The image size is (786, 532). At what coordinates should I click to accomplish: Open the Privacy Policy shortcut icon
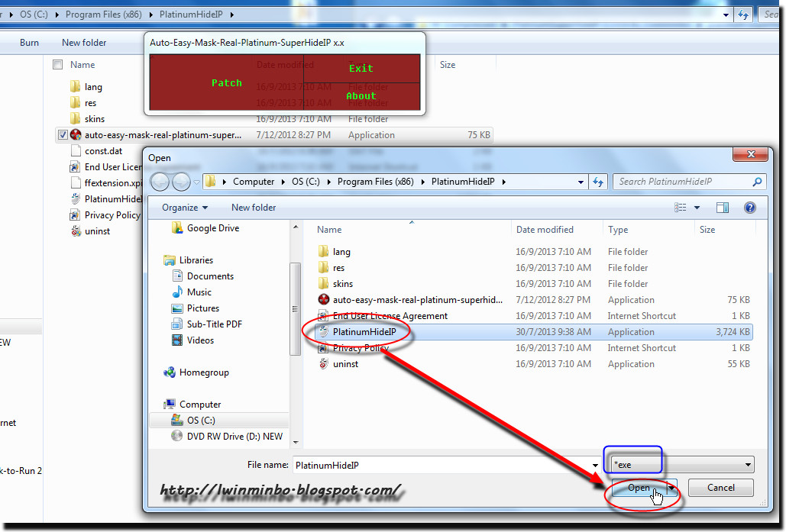(x=324, y=348)
